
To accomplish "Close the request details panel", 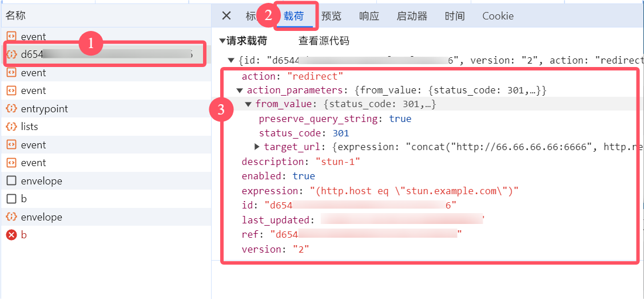I will pyautogui.click(x=226, y=16).
